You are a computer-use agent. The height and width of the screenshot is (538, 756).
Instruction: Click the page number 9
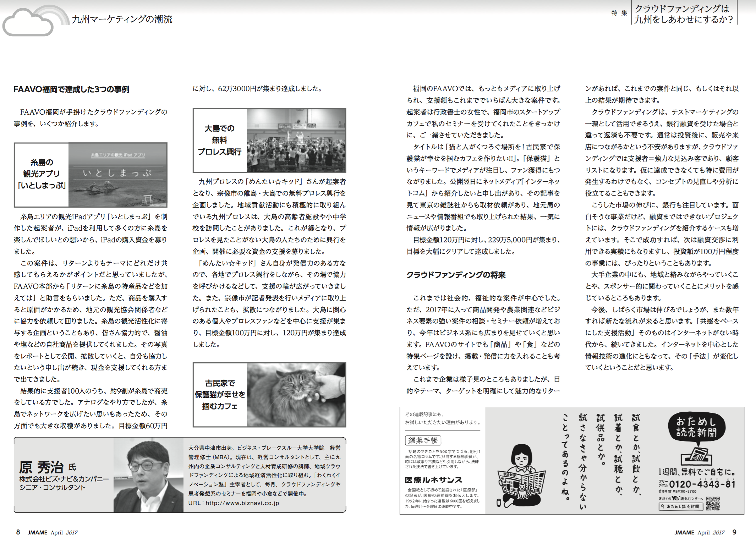pyautogui.click(x=734, y=532)
